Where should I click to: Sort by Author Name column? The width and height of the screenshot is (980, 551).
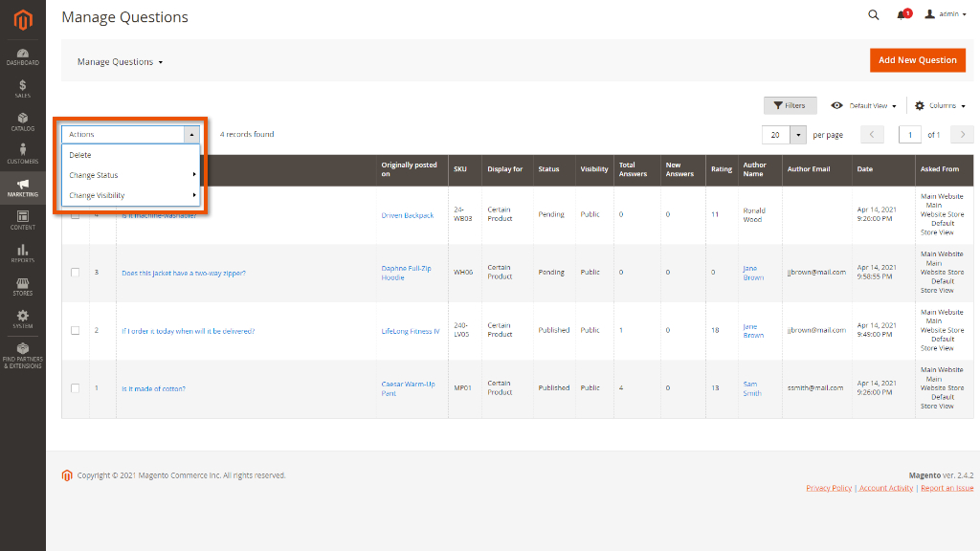(760, 169)
